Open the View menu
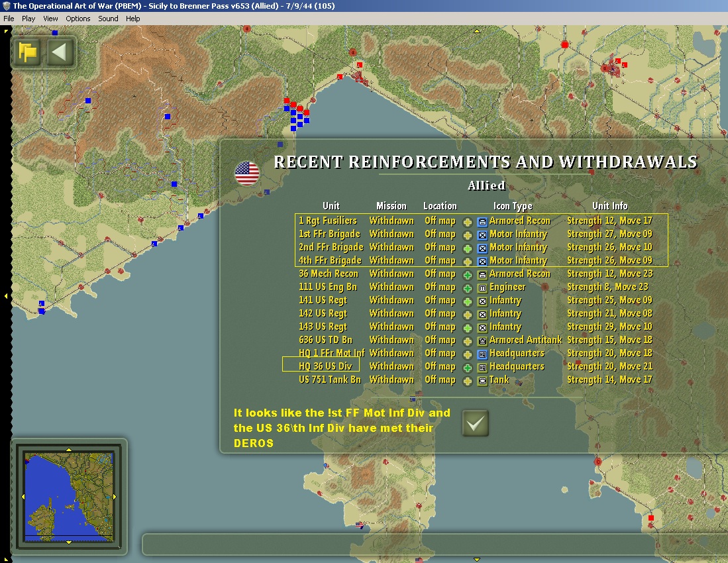 pyautogui.click(x=50, y=19)
